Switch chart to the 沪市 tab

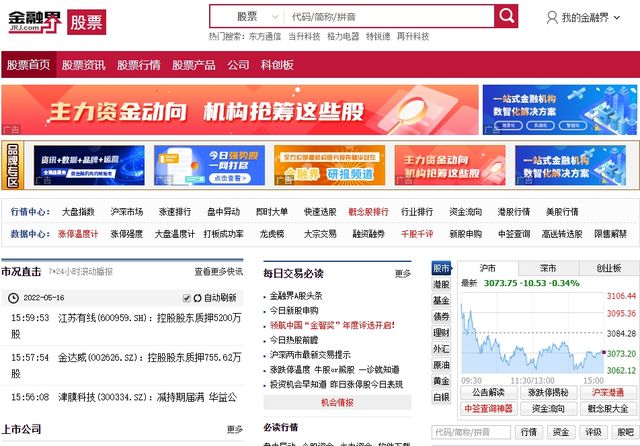point(488,268)
